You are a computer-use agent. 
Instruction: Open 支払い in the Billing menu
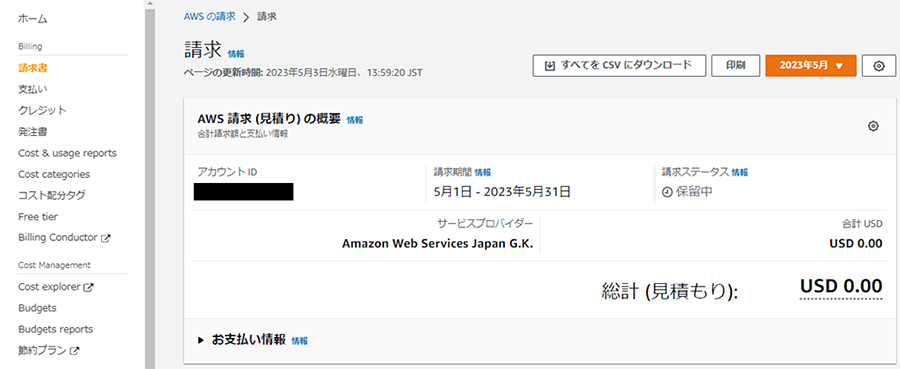coord(33,89)
